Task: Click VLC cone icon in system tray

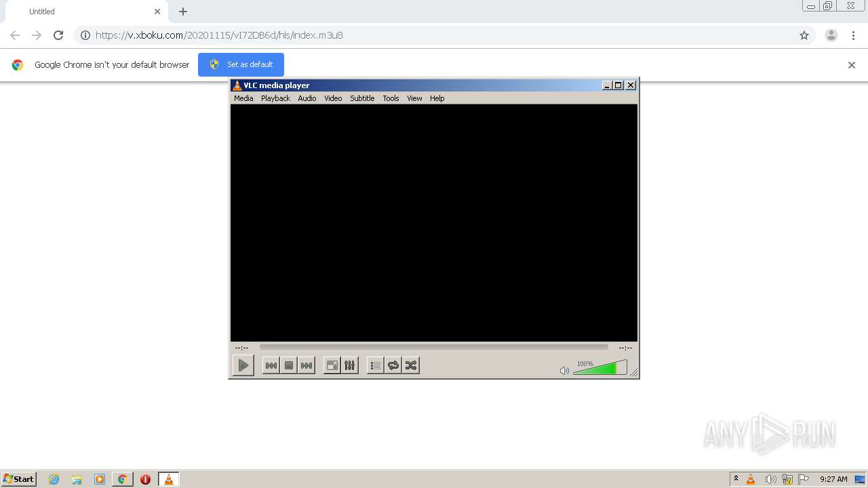Action: click(x=751, y=479)
